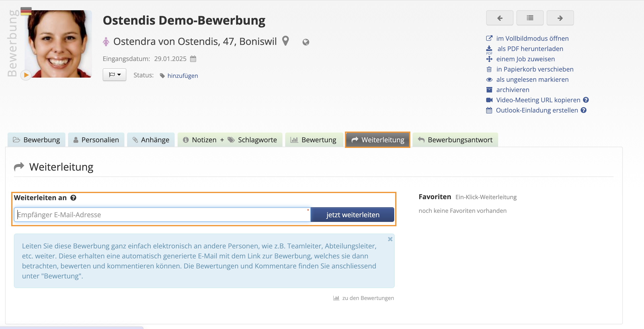Move application with in Papierkorb verschieben

(x=535, y=69)
